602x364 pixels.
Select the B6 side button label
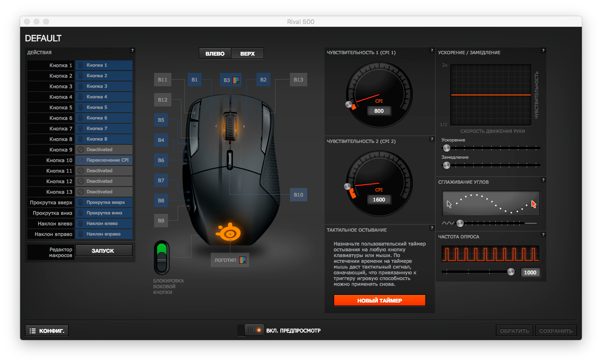pos(161,160)
